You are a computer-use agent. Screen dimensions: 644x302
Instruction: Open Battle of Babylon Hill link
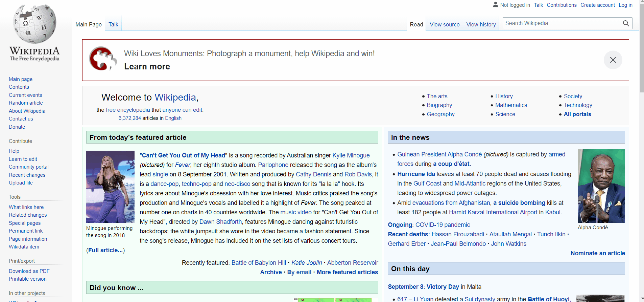tap(259, 263)
